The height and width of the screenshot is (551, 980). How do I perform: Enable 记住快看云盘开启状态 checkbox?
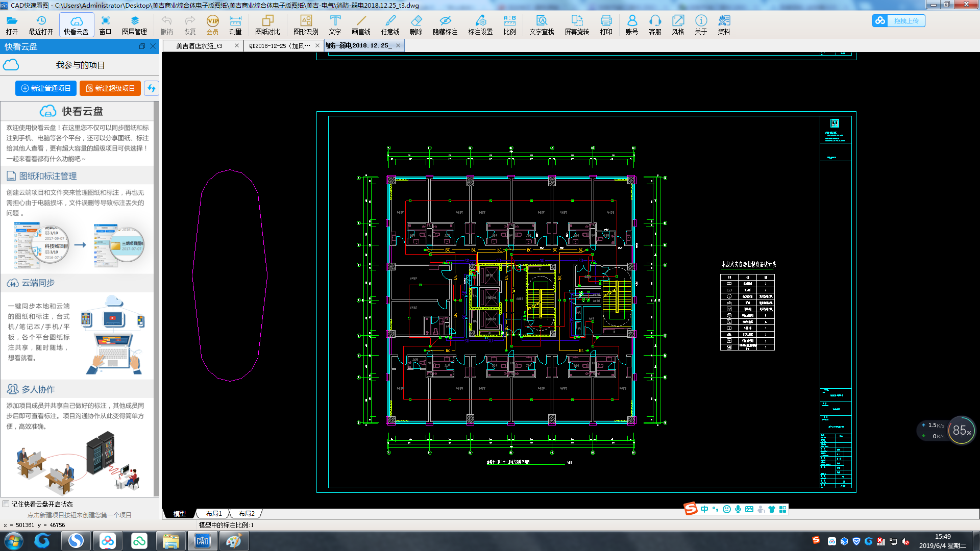(x=6, y=504)
